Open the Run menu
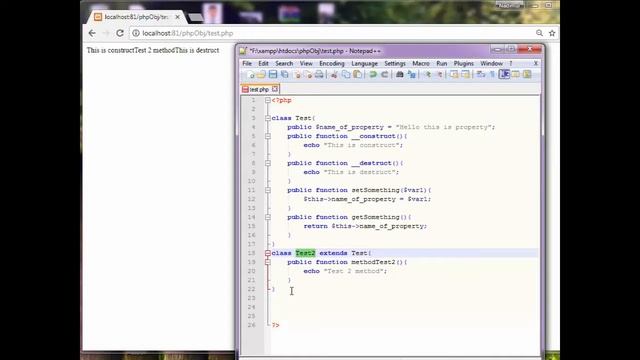 (442, 63)
